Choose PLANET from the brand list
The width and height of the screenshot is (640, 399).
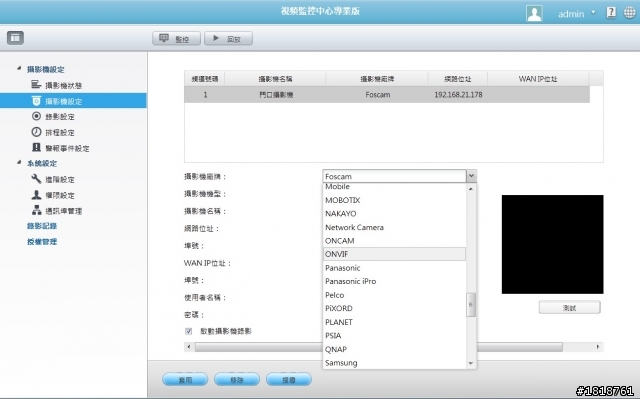[x=394, y=322]
